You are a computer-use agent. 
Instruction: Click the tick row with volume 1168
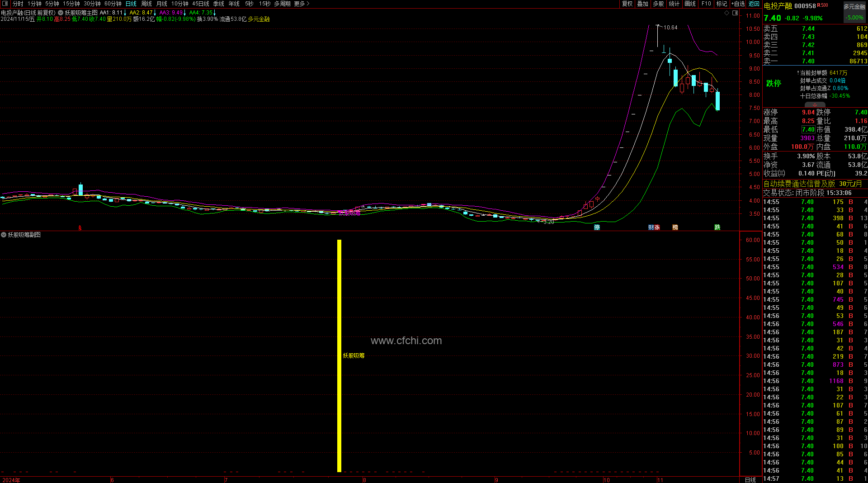(815, 381)
